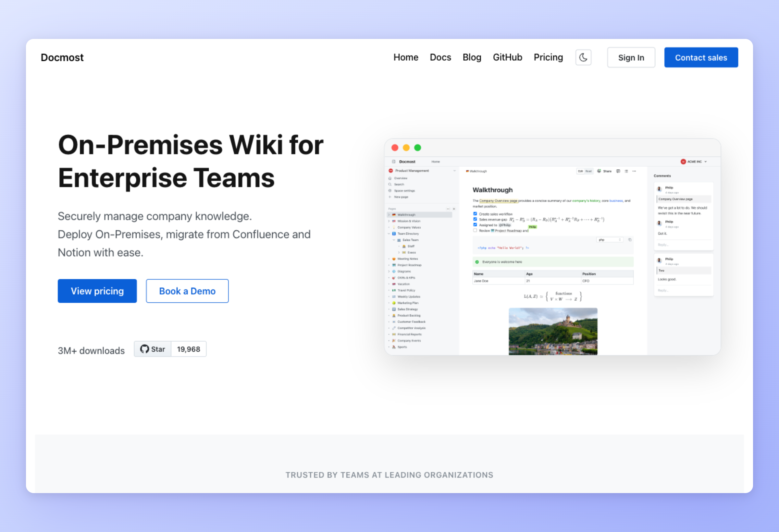
Task: Collapse the Team Directory tree item
Action: (x=389, y=234)
